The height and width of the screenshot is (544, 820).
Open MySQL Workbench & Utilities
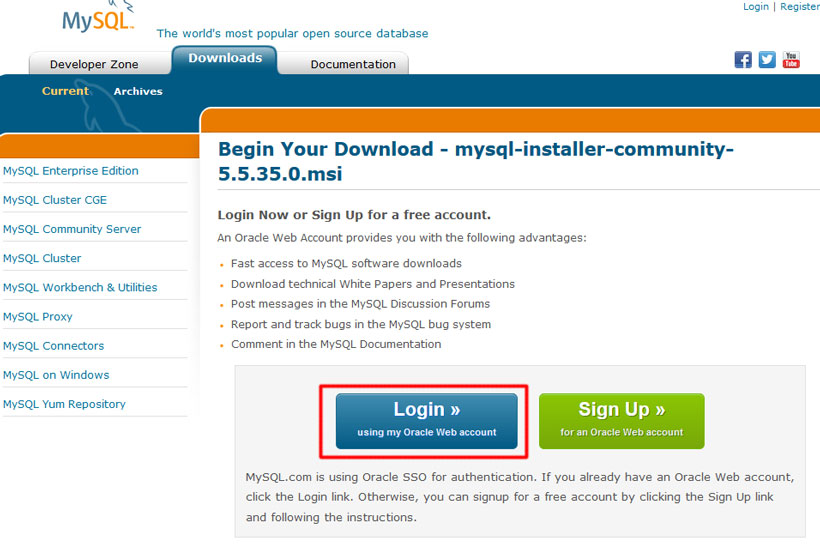tap(80, 287)
